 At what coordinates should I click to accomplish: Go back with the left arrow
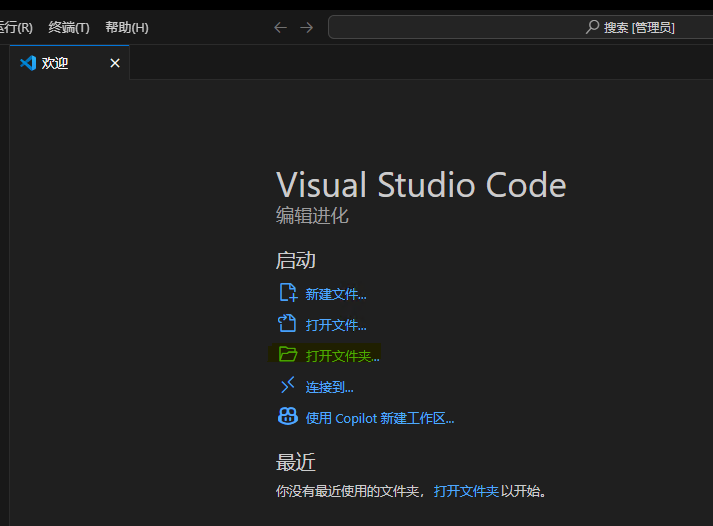tap(281, 28)
